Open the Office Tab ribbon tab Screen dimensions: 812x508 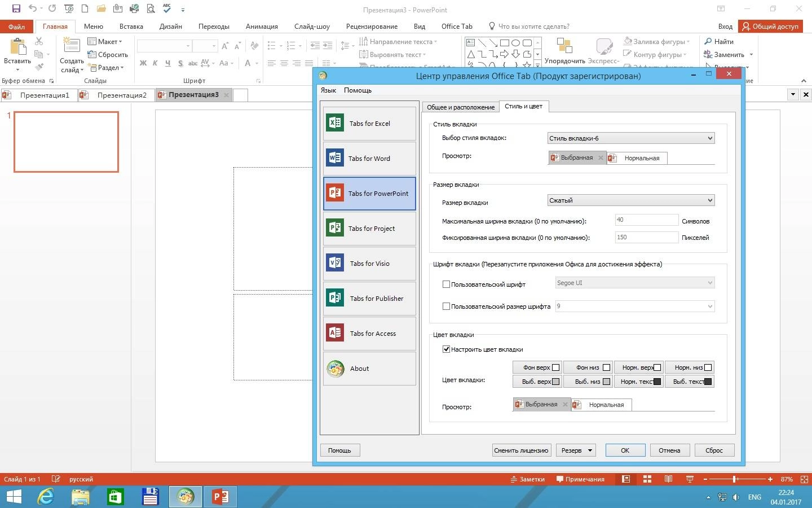457,26
